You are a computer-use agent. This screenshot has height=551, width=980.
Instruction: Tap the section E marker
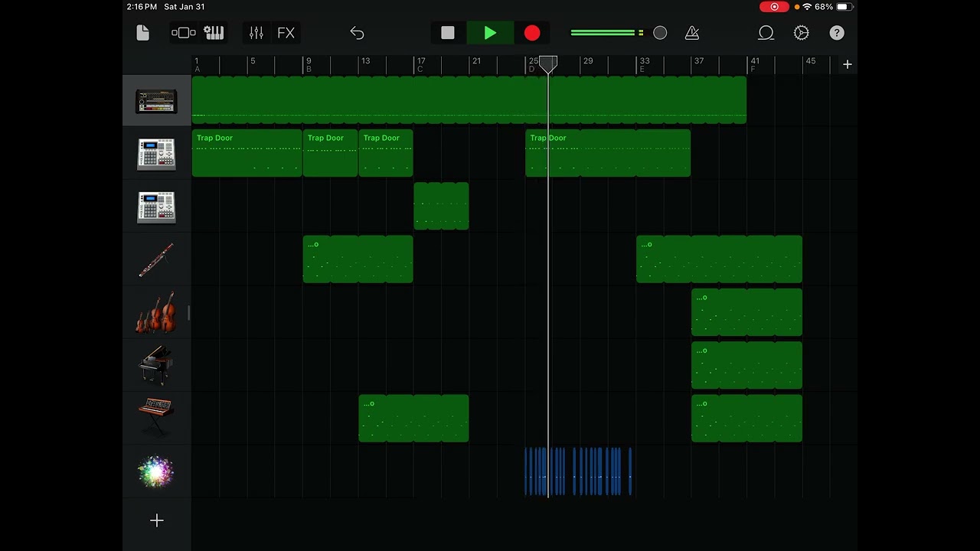click(x=642, y=70)
